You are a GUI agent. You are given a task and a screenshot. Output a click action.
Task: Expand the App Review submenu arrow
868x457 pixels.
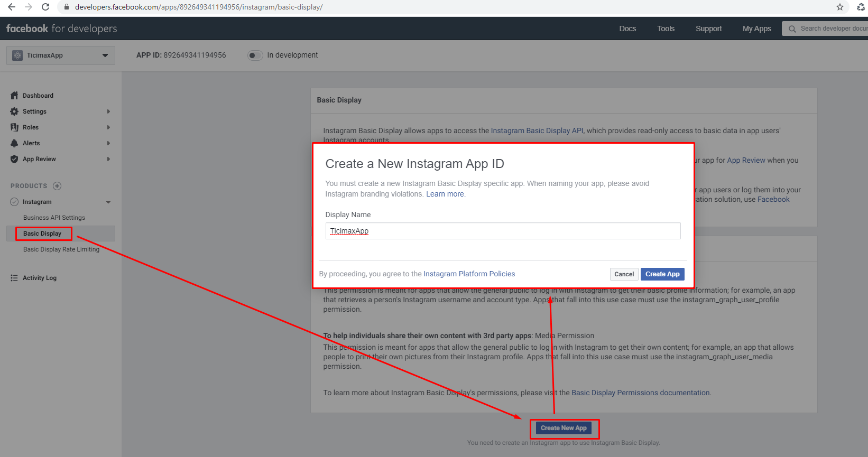[x=108, y=159]
